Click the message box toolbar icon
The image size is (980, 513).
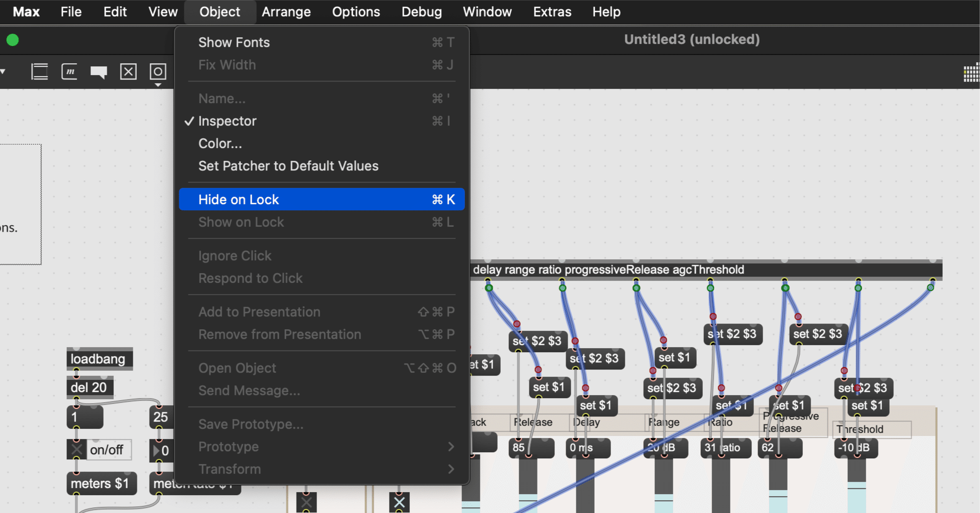[69, 71]
